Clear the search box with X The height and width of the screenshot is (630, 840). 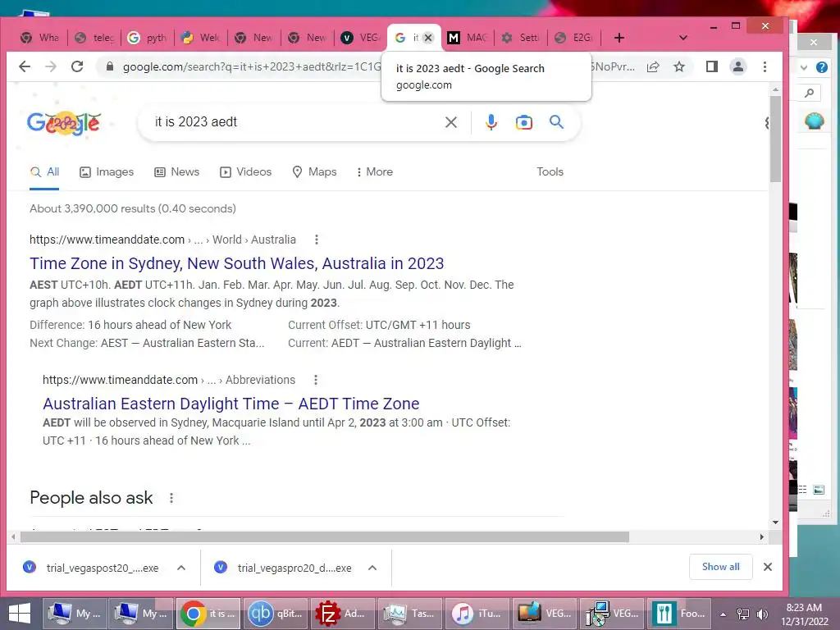tap(451, 122)
